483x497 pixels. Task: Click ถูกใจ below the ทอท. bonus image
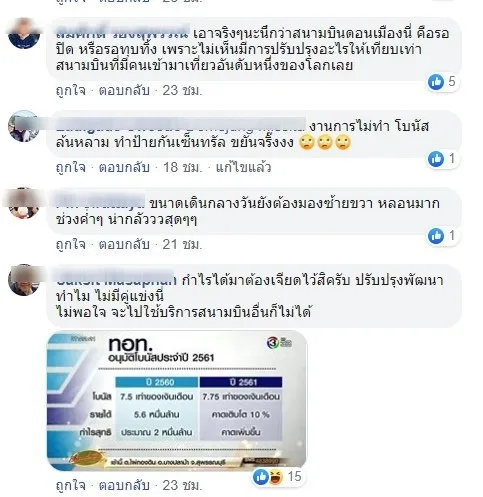pyautogui.click(x=71, y=485)
